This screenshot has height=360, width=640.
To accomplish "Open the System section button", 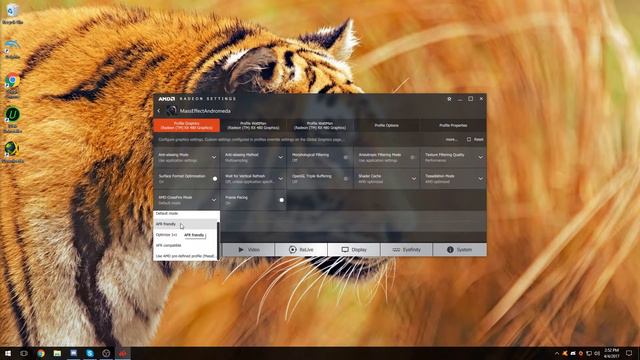I will (460, 249).
